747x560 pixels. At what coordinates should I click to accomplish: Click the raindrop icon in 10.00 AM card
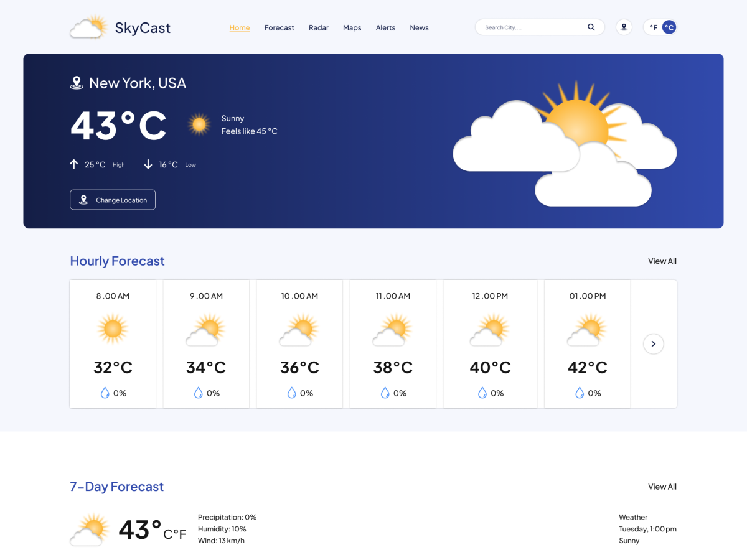pos(292,393)
